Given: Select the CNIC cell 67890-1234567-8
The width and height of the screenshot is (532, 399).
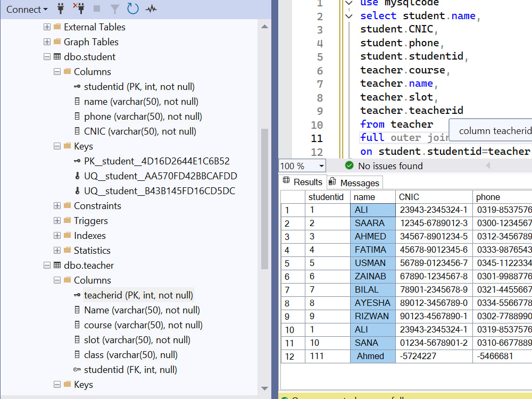Looking at the screenshot, I should point(434,277).
